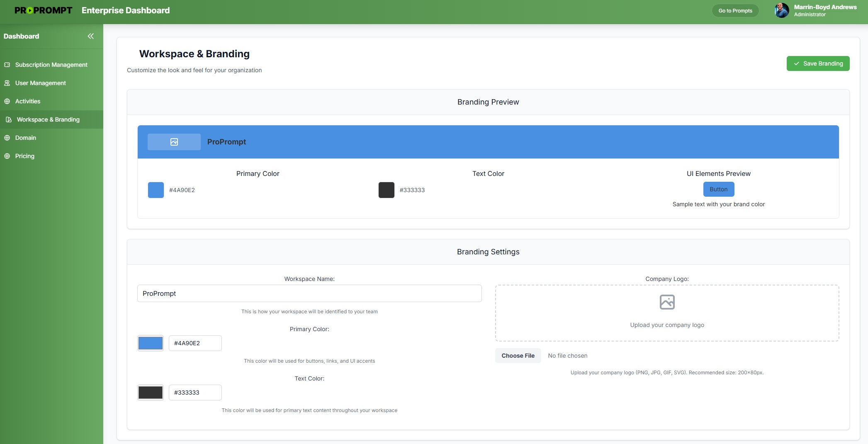Click the primary color hex input #4A90E2
868x444 pixels.
pos(195,343)
